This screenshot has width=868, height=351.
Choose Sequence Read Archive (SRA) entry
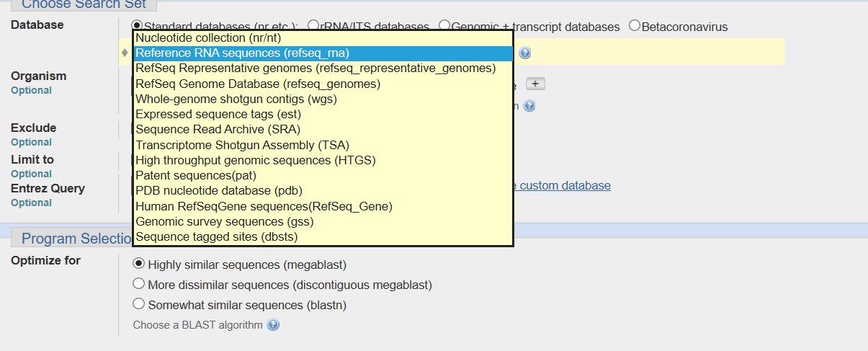218,130
